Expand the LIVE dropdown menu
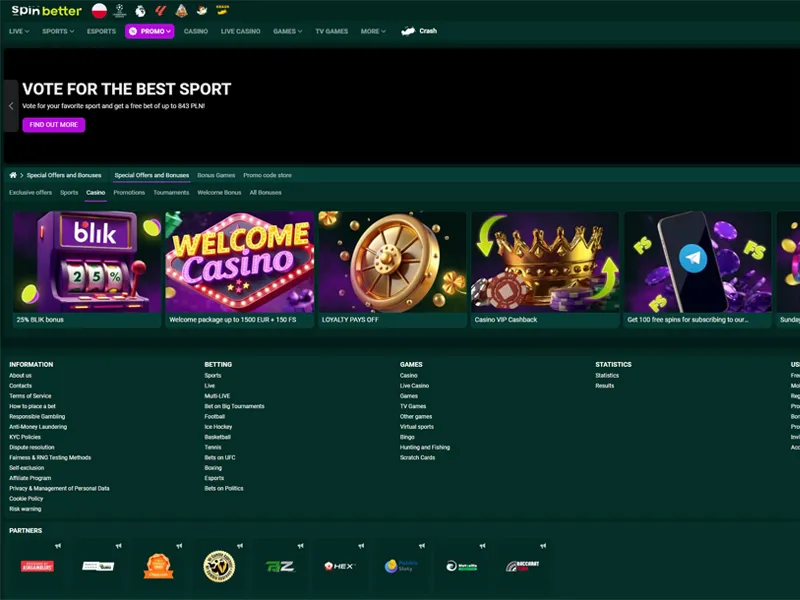Image resolution: width=800 pixels, height=600 pixels. coord(19,31)
